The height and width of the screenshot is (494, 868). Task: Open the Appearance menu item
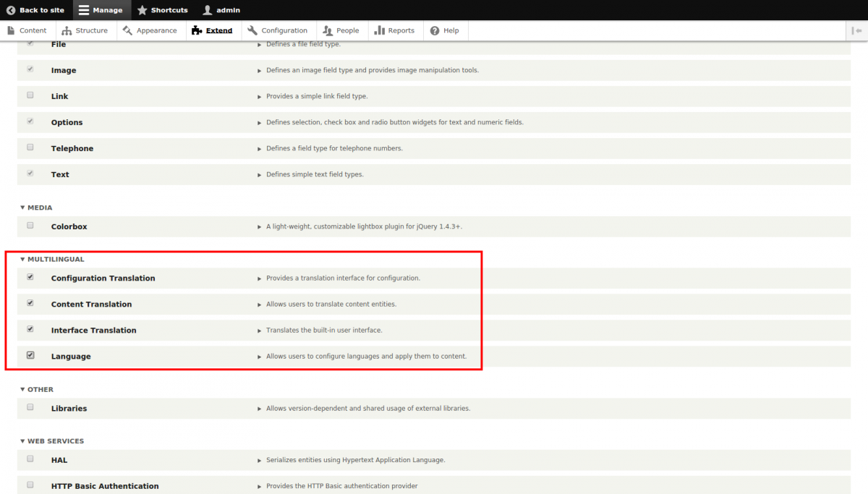point(150,30)
